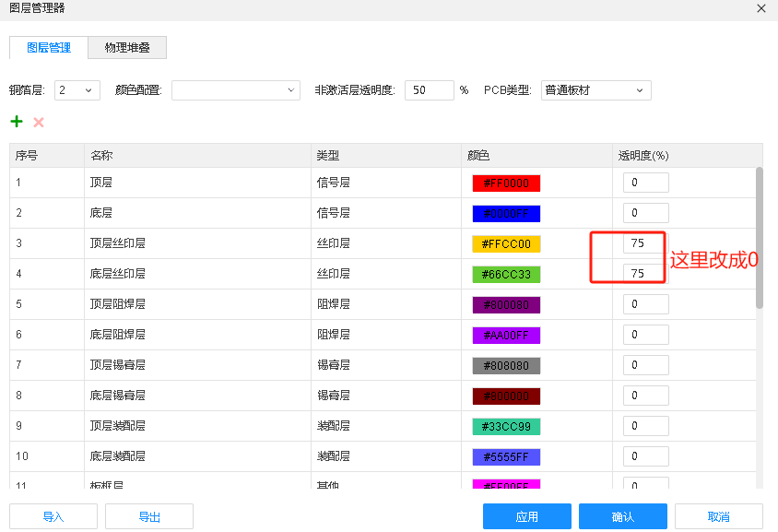Select the 顶层装配层 name cell
The height and width of the screenshot is (532, 778).
click(x=197, y=426)
